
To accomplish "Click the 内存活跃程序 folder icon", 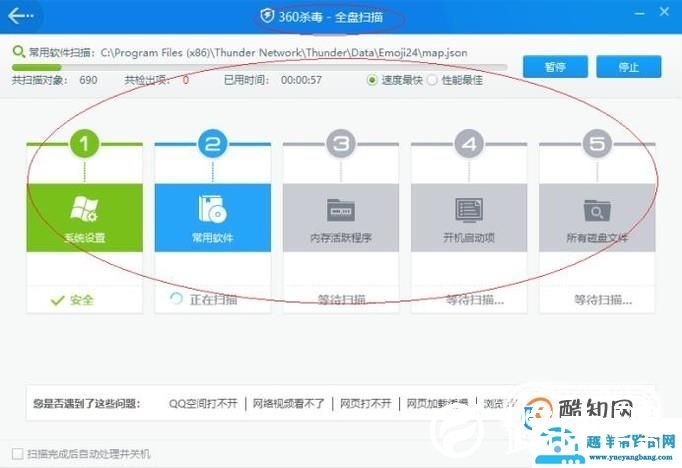I will coord(341,210).
